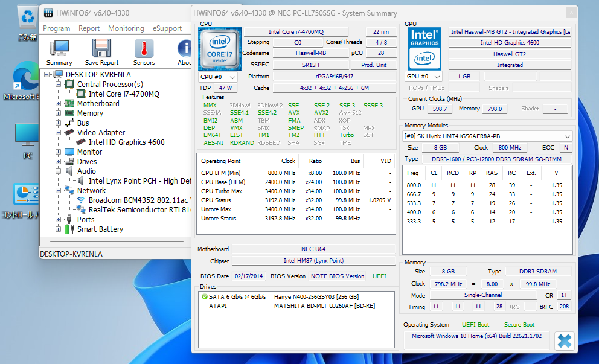This screenshot has height=364, width=599.
Task: Click the DESKTOP-KVRENLA status bar text
Action: coord(71,254)
